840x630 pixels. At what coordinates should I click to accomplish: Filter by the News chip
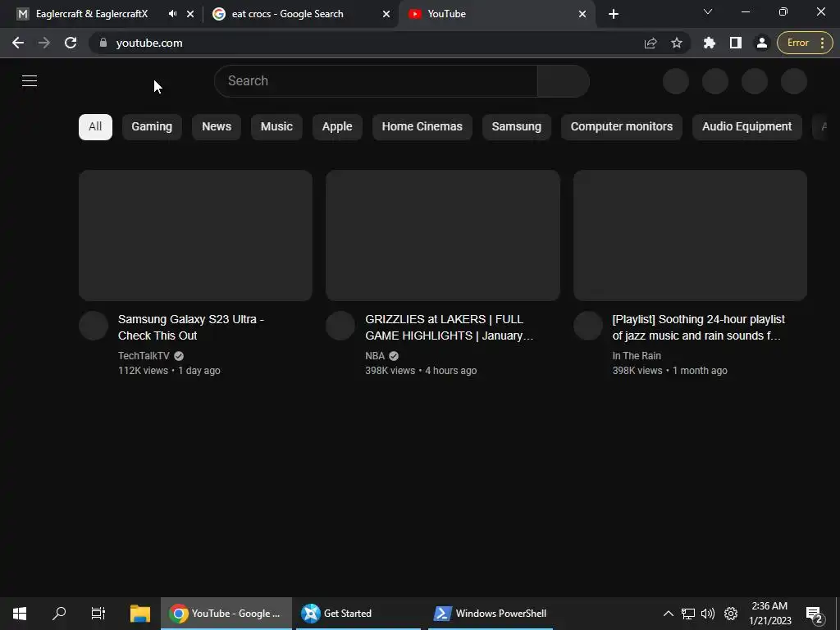click(217, 127)
